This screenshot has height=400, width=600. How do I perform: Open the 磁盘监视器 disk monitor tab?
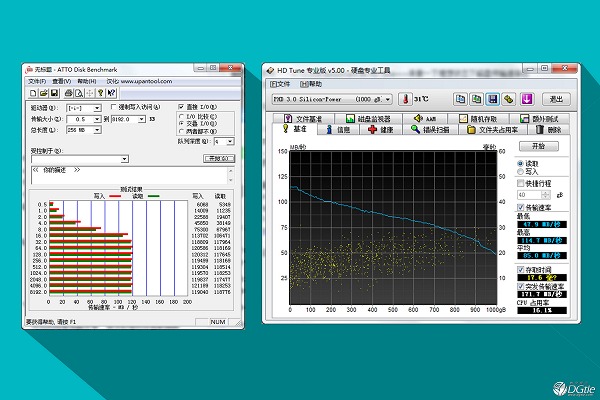(x=368, y=119)
